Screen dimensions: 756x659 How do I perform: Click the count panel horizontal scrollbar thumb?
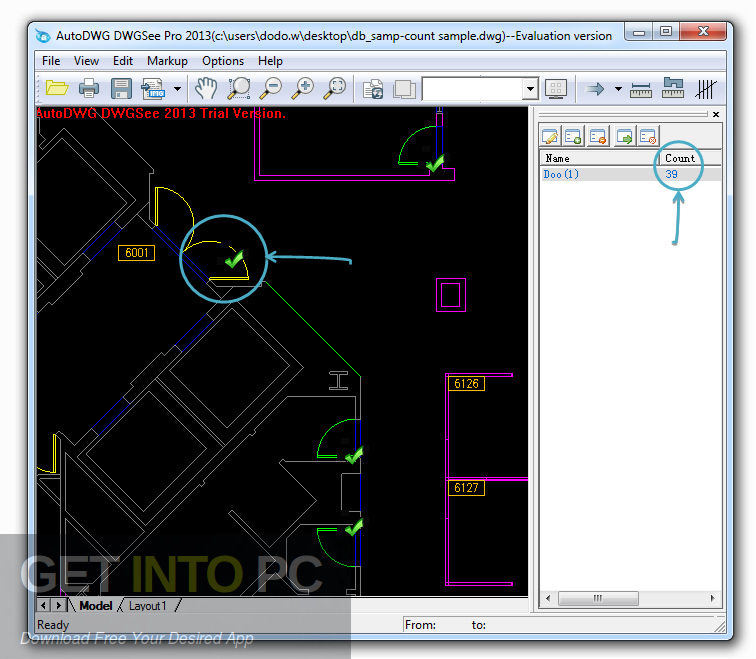point(598,598)
